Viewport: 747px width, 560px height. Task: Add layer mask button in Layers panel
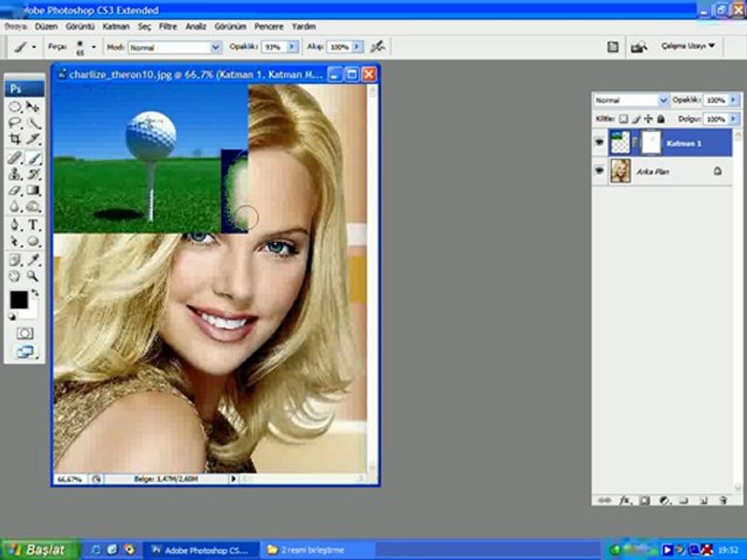[x=645, y=500]
